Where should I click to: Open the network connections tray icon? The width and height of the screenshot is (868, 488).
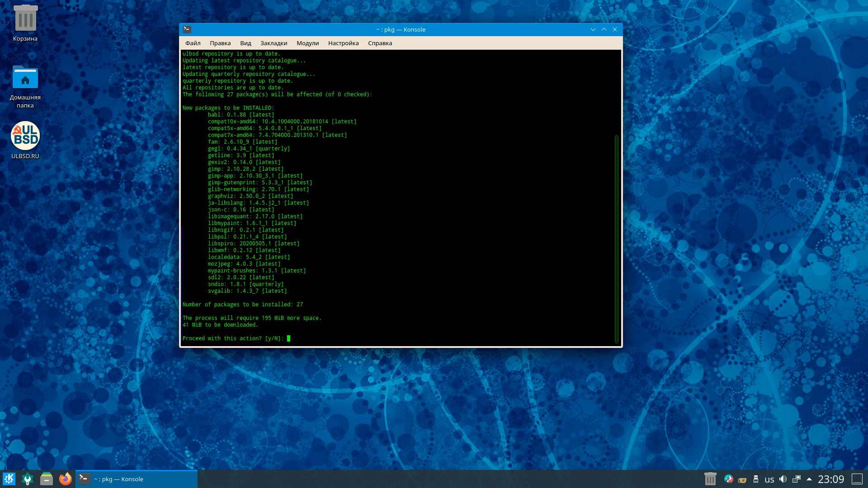click(797, 479)
